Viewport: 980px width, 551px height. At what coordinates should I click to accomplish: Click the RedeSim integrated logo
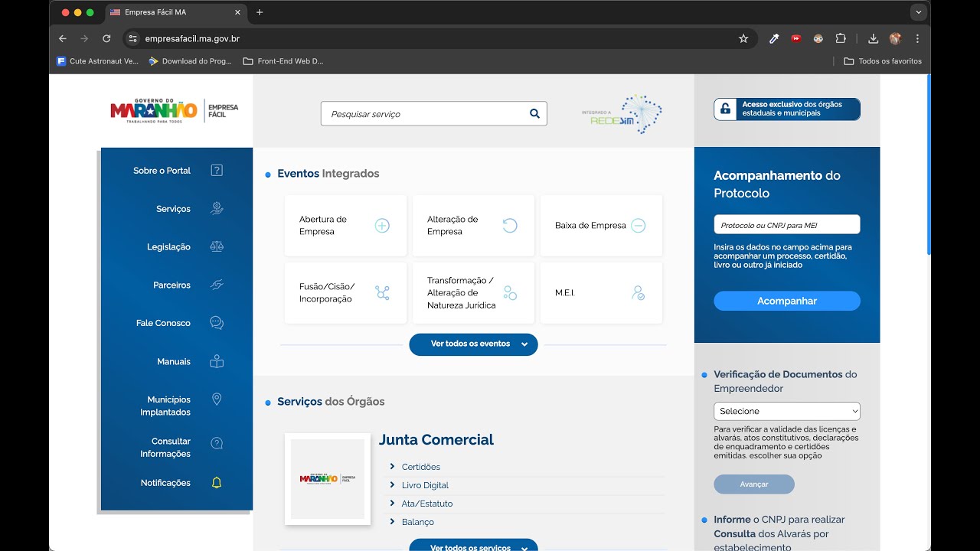(622, 114)
